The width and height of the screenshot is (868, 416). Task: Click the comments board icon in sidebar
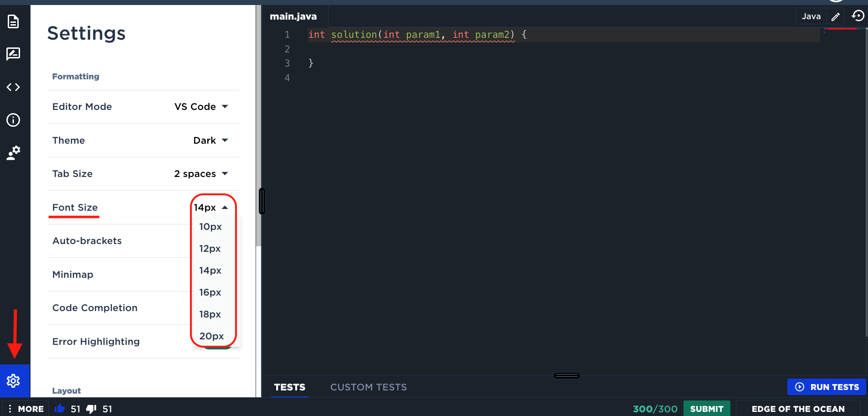[13, 54]
